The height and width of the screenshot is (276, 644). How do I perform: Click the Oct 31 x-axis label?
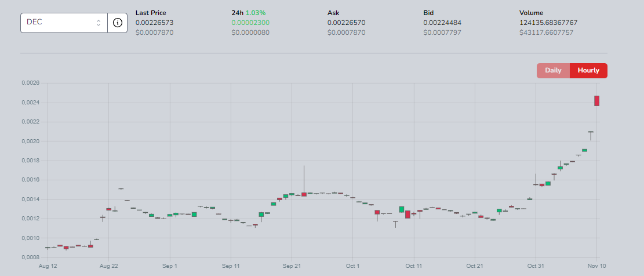coord(536,266)
